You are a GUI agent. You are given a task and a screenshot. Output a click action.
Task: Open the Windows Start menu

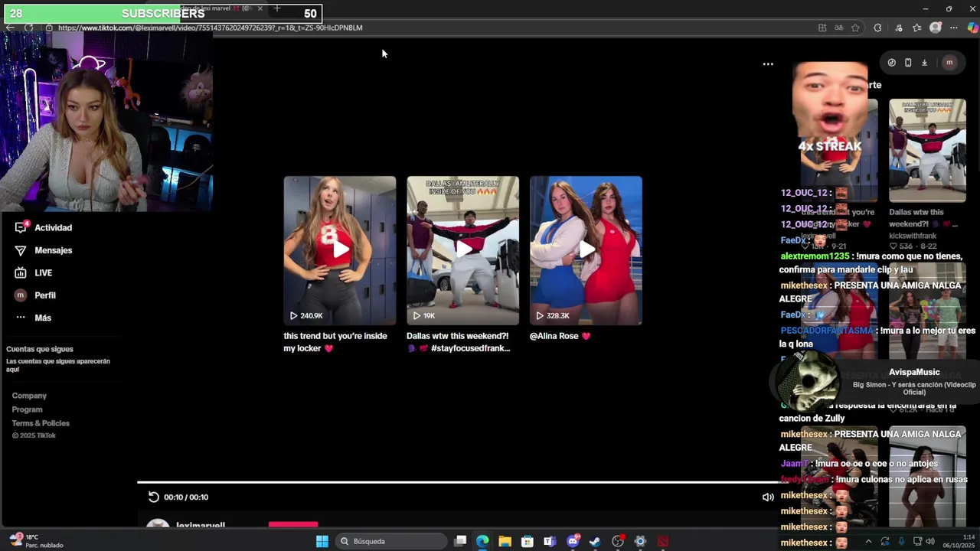click(322, 541)
